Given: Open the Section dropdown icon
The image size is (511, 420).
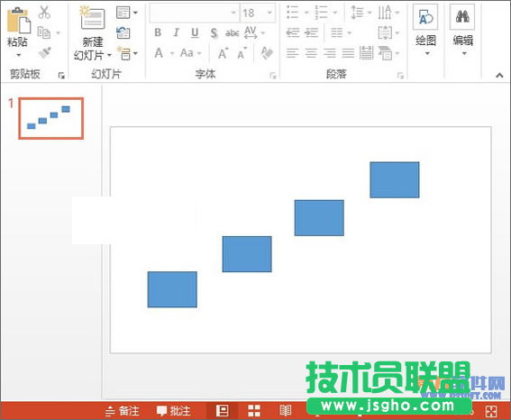Looking at the screenshot, I should click(x=127, y=53).
